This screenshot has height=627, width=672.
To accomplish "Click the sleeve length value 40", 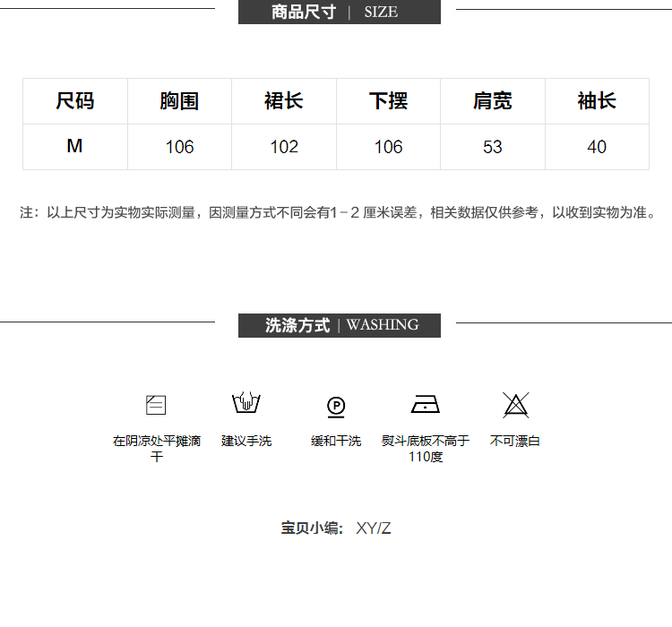I will click(x=597, y=147).
